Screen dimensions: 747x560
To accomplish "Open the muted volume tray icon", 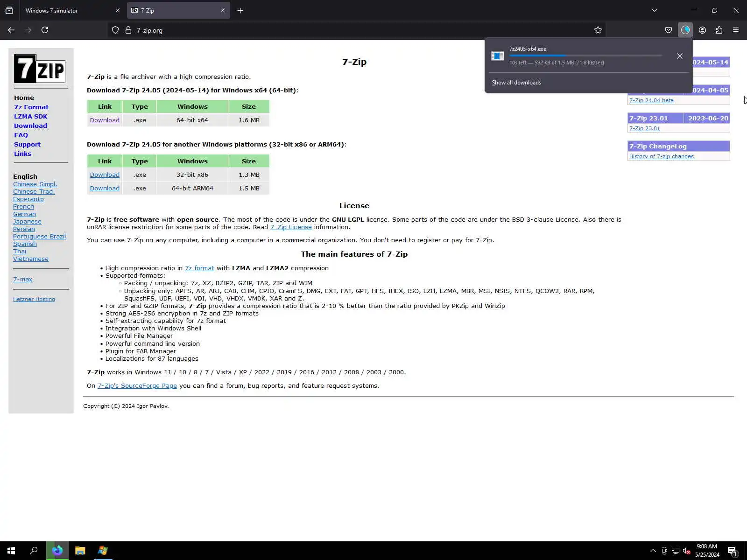I will [x=686, y=551].
